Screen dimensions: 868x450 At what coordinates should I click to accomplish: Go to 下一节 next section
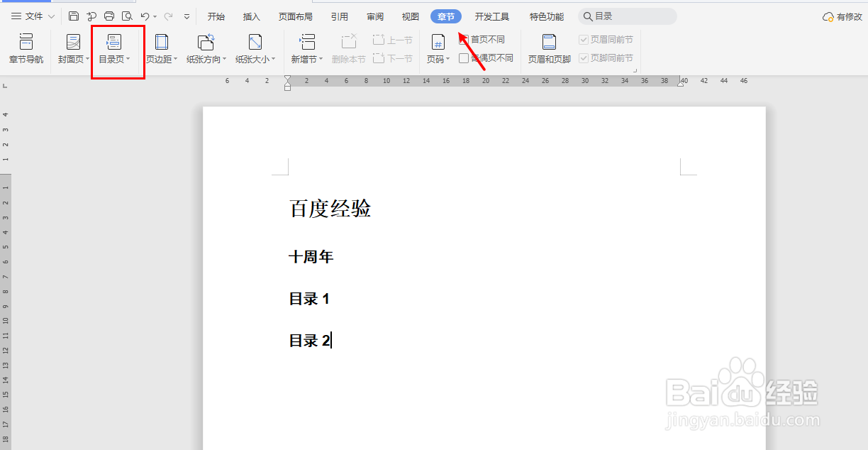[x=393, y=58]
